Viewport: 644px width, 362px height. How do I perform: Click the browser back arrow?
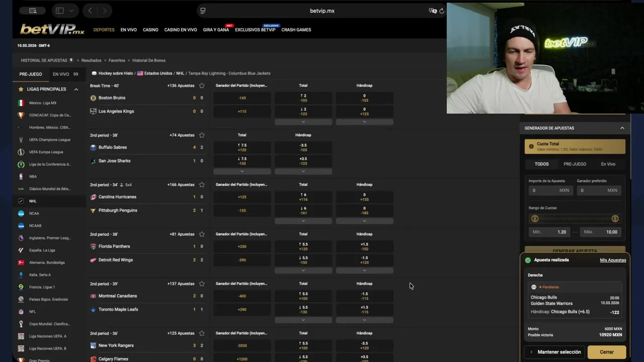(90, 11)
